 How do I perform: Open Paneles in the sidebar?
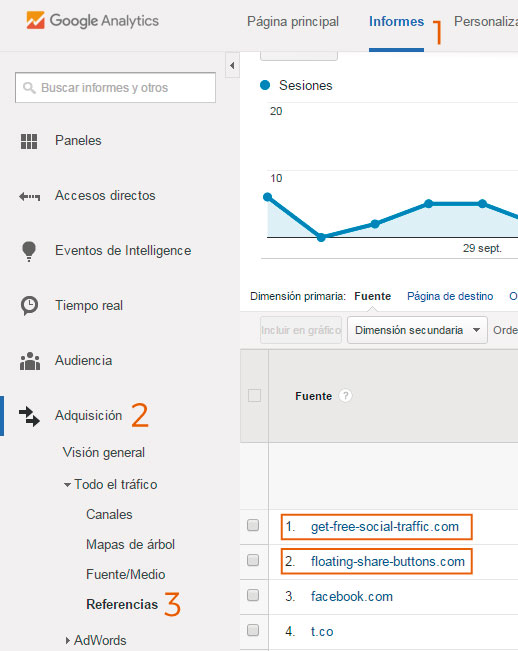78,141
